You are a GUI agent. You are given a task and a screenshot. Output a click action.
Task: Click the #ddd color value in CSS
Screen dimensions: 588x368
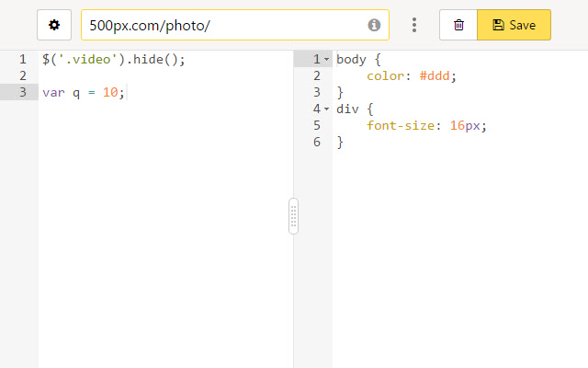(437, 76)
